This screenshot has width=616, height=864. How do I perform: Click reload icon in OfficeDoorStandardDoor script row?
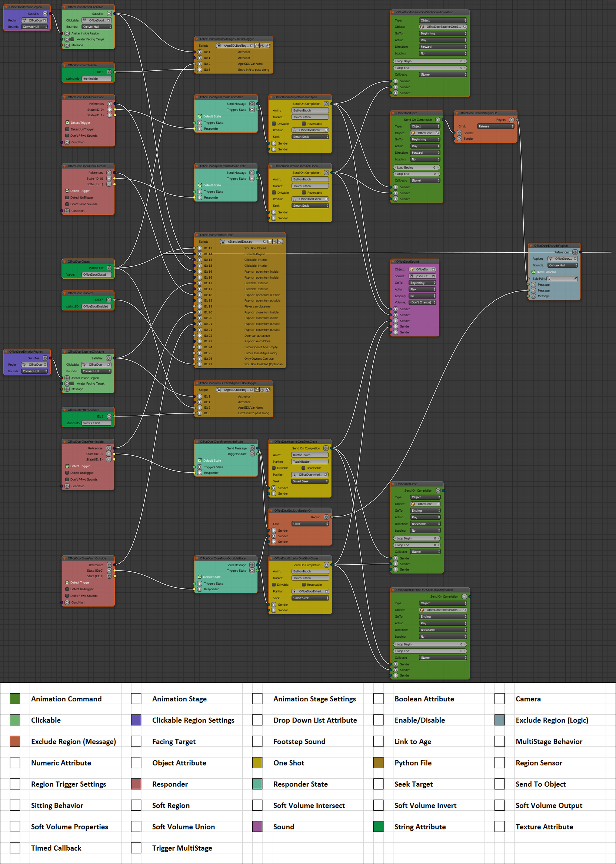coord(280,242)
